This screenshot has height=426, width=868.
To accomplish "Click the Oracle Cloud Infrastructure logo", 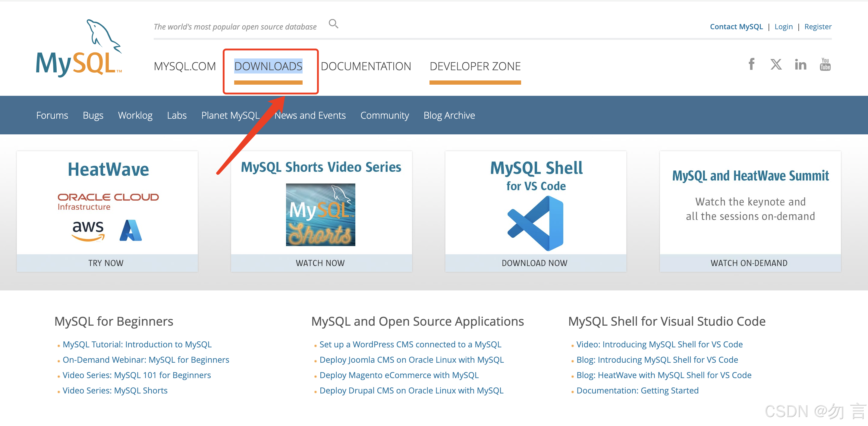I will click(108, 202).
